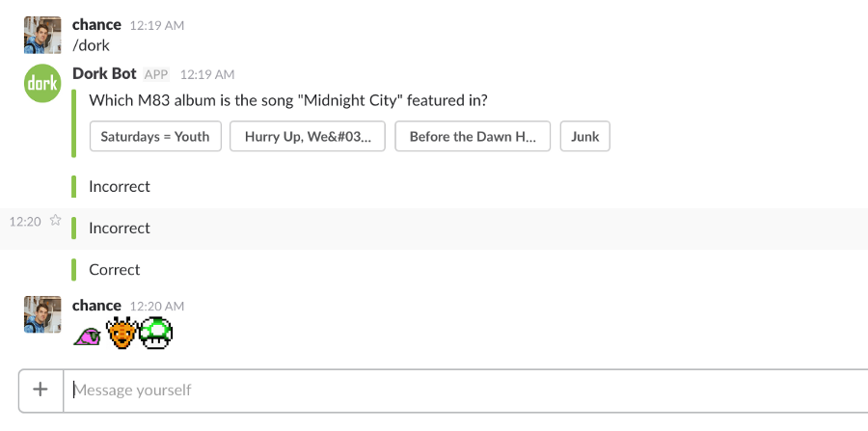Viewport: 868px width, 431px height.
Task: Choose the "Saturdays = Youth" answer
Action: 155,136
